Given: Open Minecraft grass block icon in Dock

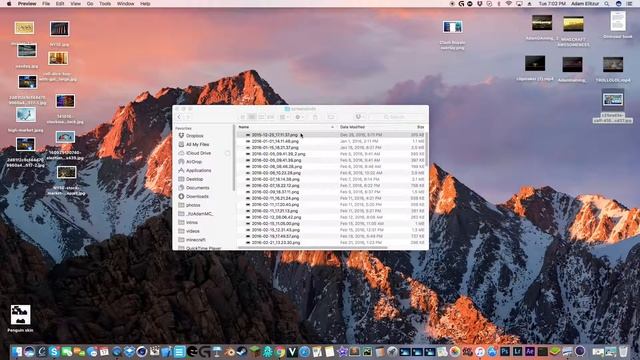Looking at the screenshot, I should (x=255, y=351).
